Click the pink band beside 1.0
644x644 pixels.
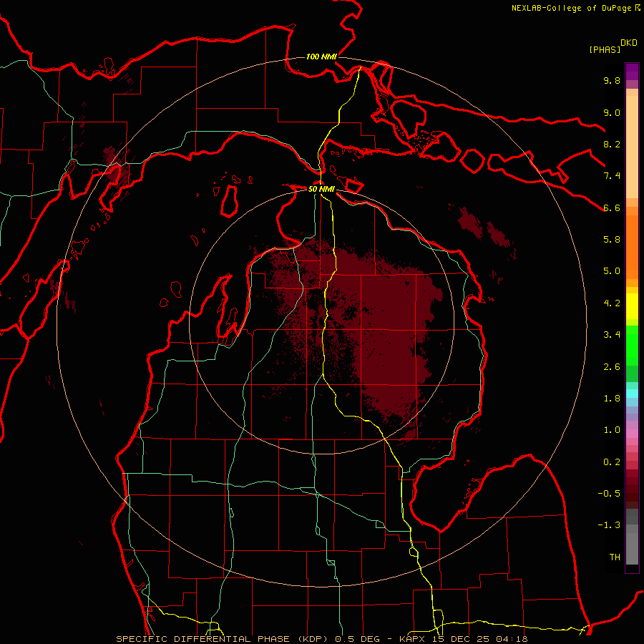coord(632,434)
